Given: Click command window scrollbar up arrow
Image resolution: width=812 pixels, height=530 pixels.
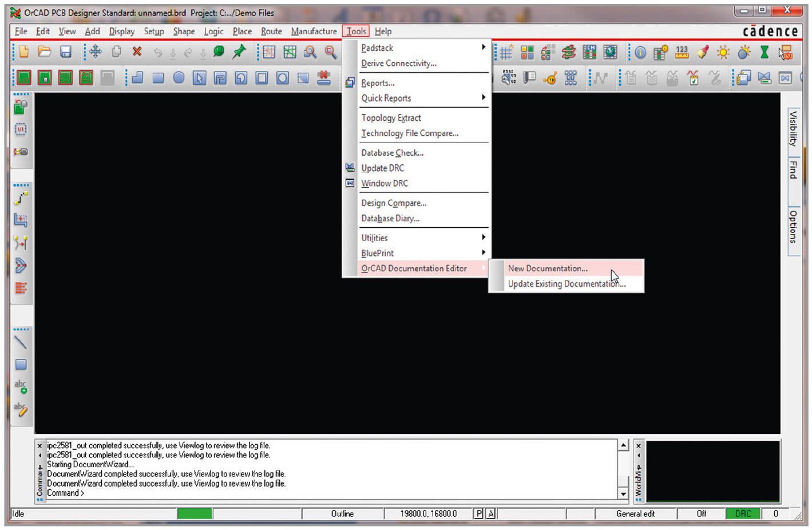Looking at the screenshot, I should [x=623, y=445].
